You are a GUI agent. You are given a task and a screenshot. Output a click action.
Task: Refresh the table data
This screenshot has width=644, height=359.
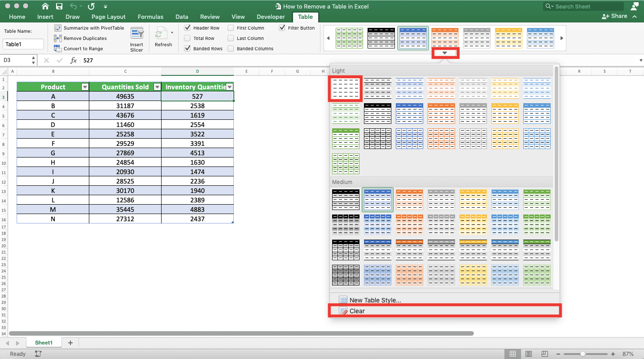(x=162, y=37)
